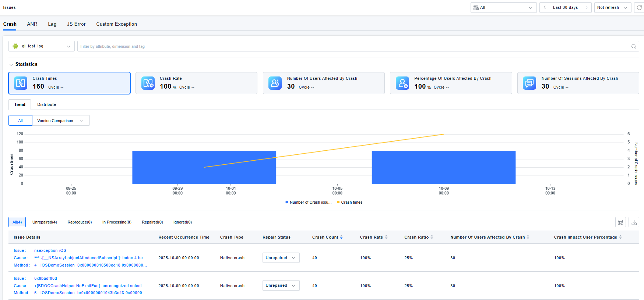Screen dimensions: 644x300
Task: Click the attribute filter input field
Action: [353, 46]
